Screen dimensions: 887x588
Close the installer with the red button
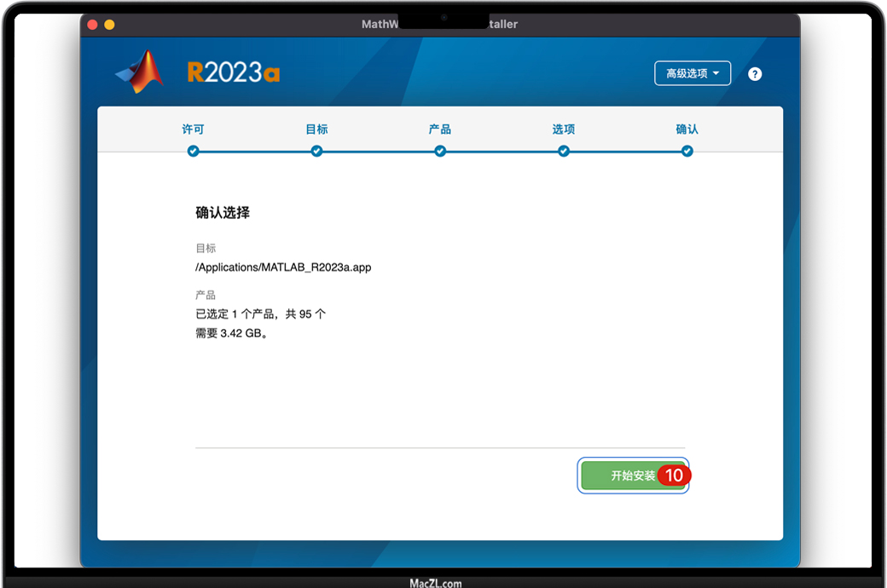93,25
